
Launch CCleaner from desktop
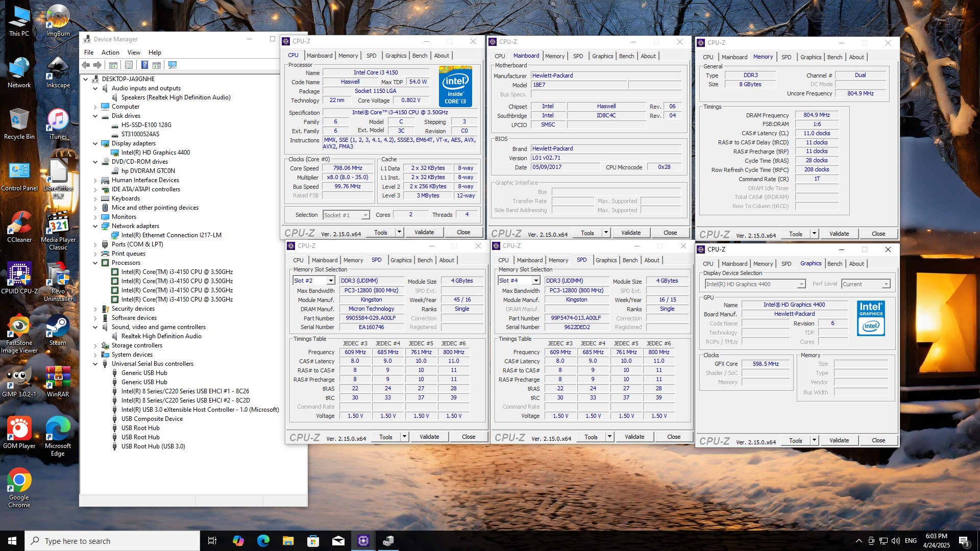(x=19, y=227)
